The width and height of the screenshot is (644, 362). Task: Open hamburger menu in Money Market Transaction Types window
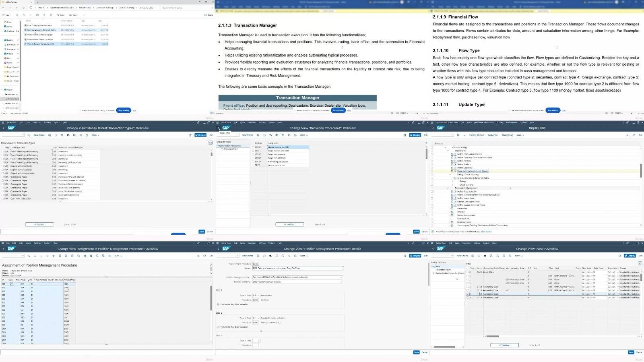coord(3,122)
